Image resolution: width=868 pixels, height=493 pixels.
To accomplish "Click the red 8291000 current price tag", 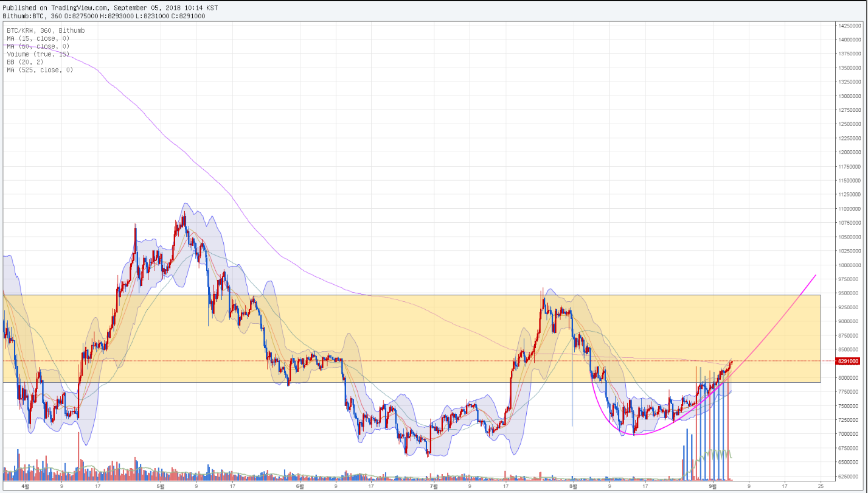I will (848, 361).
